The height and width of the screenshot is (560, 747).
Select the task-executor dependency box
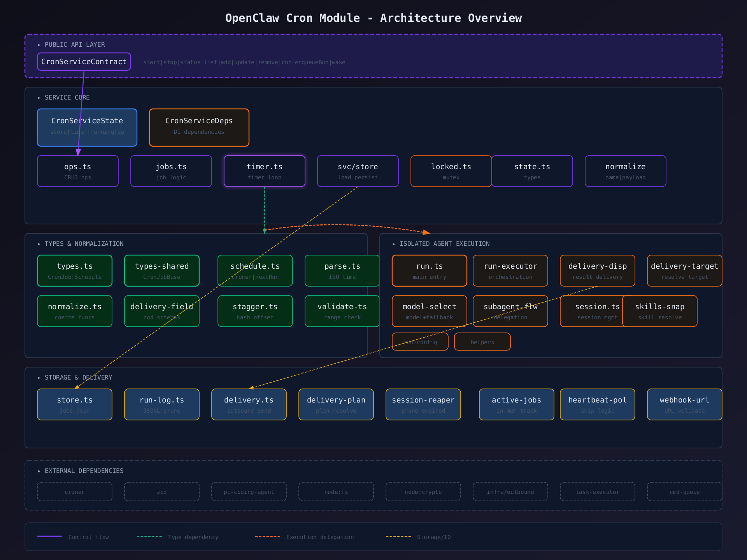pyautogui.click(x=598, y=492)
